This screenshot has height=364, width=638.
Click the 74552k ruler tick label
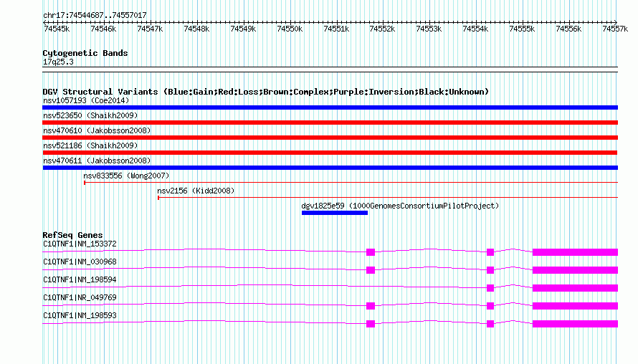tap(383, 29)
